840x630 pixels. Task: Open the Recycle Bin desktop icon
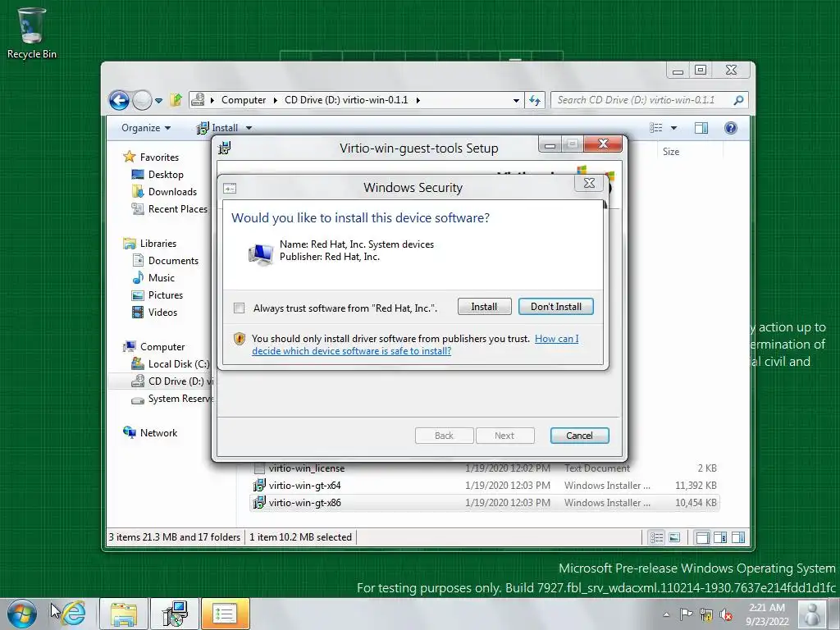(31, 33)
